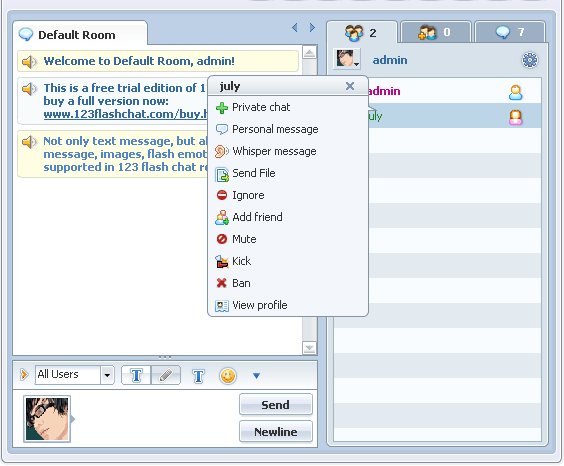Click july's pink user status icon

coord(515,117)
